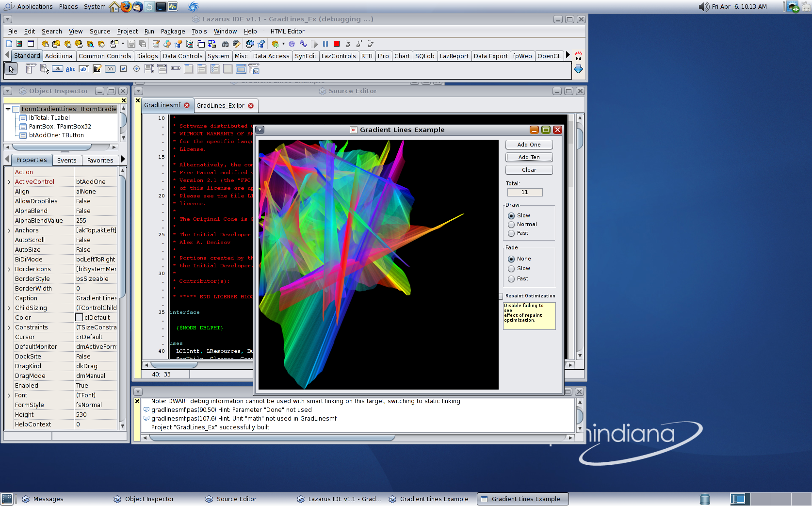The image size is (812, 506).
Task: Pick the TPopupMenu component icon
Action: [44, 69]
